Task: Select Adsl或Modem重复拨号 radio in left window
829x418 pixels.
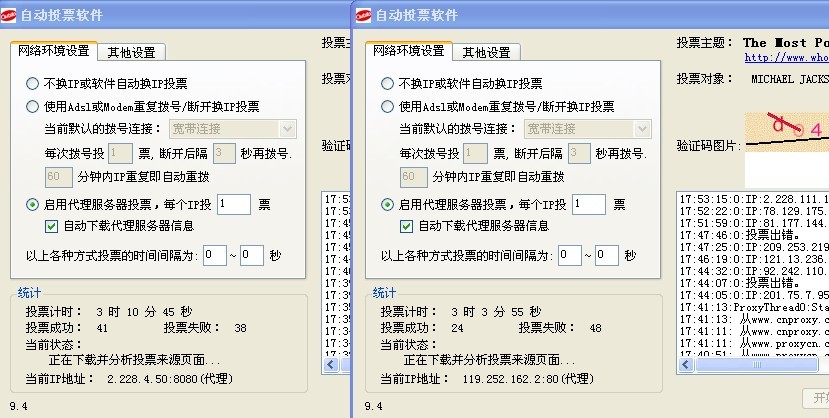Action: coord(33,106)
